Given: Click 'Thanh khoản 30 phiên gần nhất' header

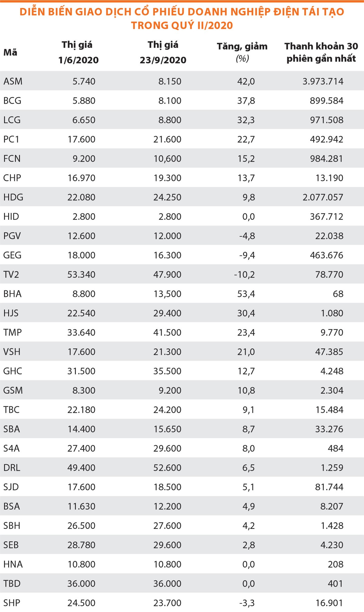Looking at the screenshot, I should (321, 52).
